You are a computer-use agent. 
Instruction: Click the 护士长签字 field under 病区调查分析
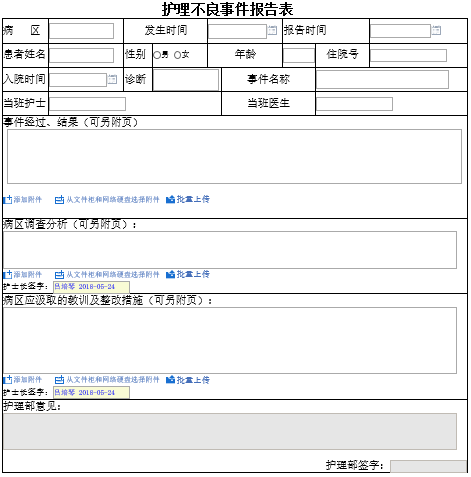91,287
